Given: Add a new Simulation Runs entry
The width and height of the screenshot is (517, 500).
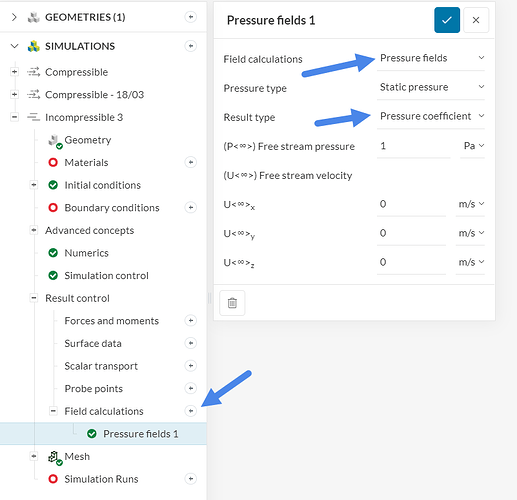Looking at the screenshot, I should pyautogui.click(x=191, y=479).
